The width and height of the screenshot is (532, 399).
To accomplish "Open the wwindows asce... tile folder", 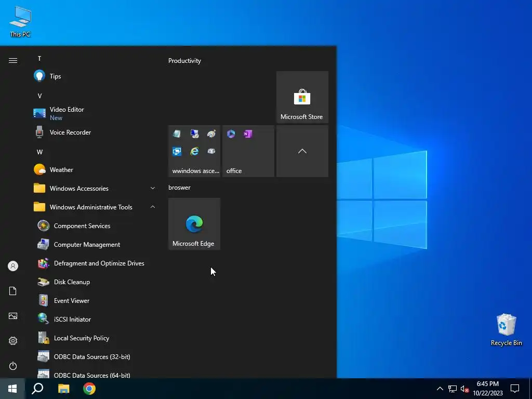I will [x=194, y=151].
